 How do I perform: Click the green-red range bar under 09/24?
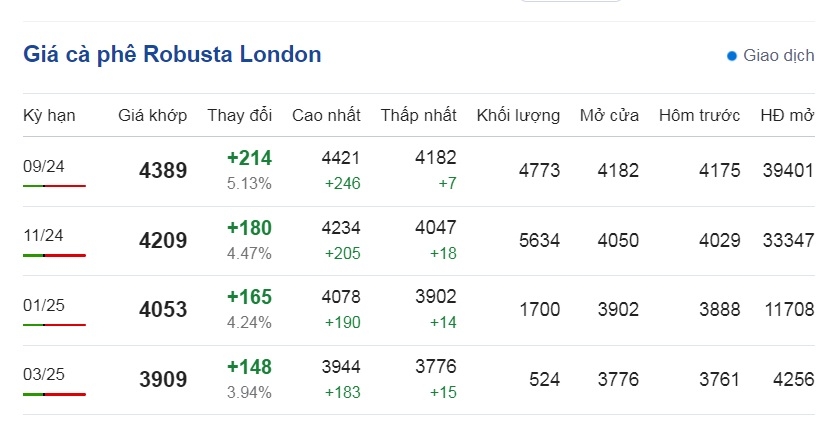tap(55, 186)
